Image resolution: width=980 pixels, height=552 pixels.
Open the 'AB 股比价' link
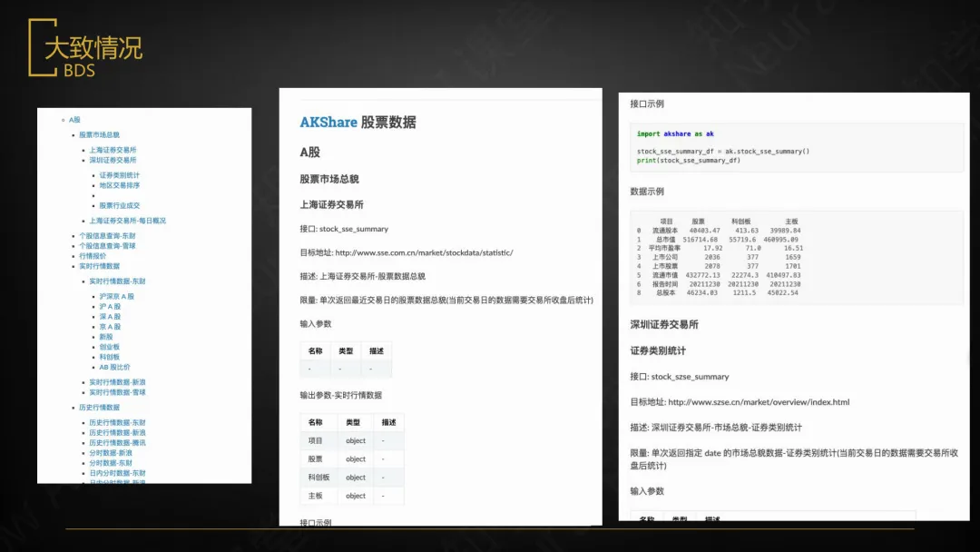[x=115, y=368]
